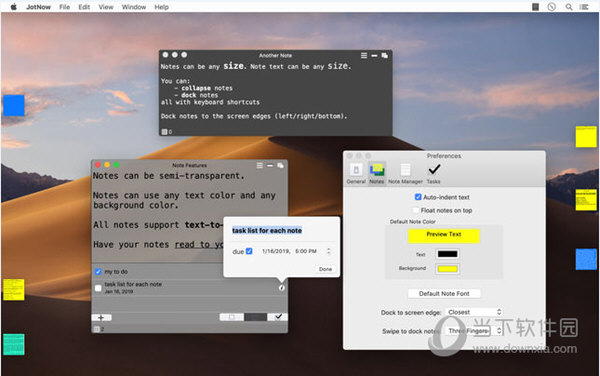This screenshot has height=376, width=600.
Task: Click the circular status icon in menu bar
Action: [551, 7]
